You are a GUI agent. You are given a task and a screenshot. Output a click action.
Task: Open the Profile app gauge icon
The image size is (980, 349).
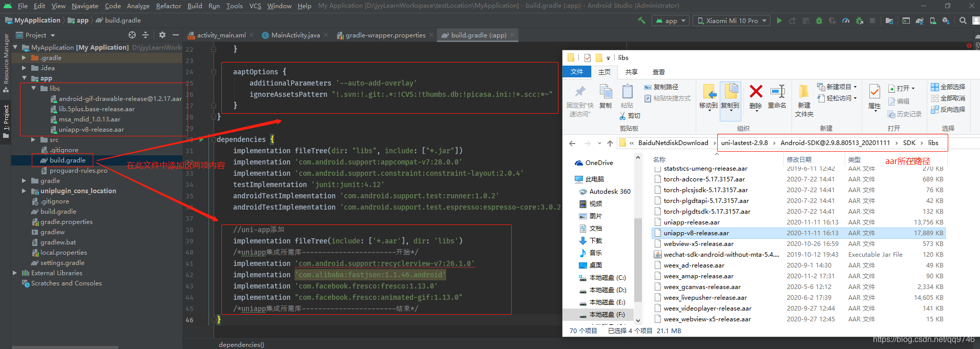[x=846, y=20]
